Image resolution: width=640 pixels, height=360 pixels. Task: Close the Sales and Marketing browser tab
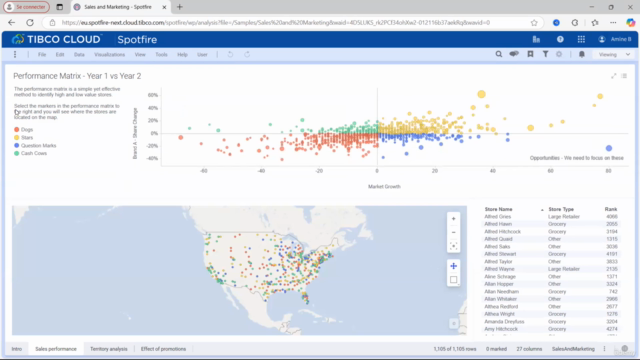164,7
